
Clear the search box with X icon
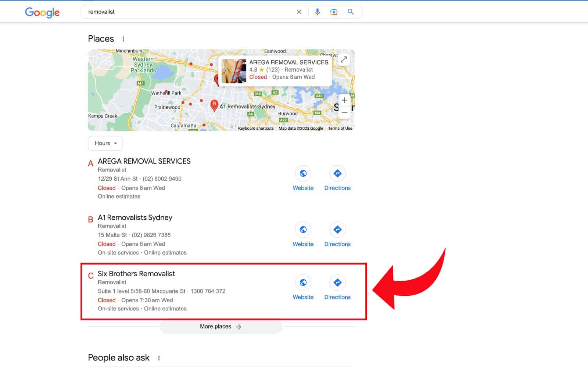(299, 12)
